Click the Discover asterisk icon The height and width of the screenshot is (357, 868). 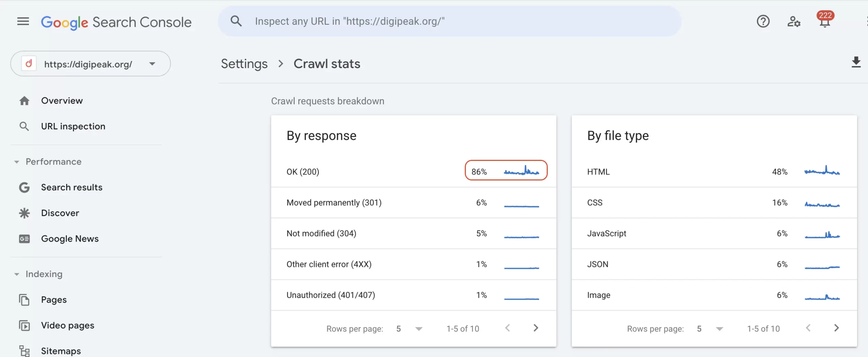(24, 213)
